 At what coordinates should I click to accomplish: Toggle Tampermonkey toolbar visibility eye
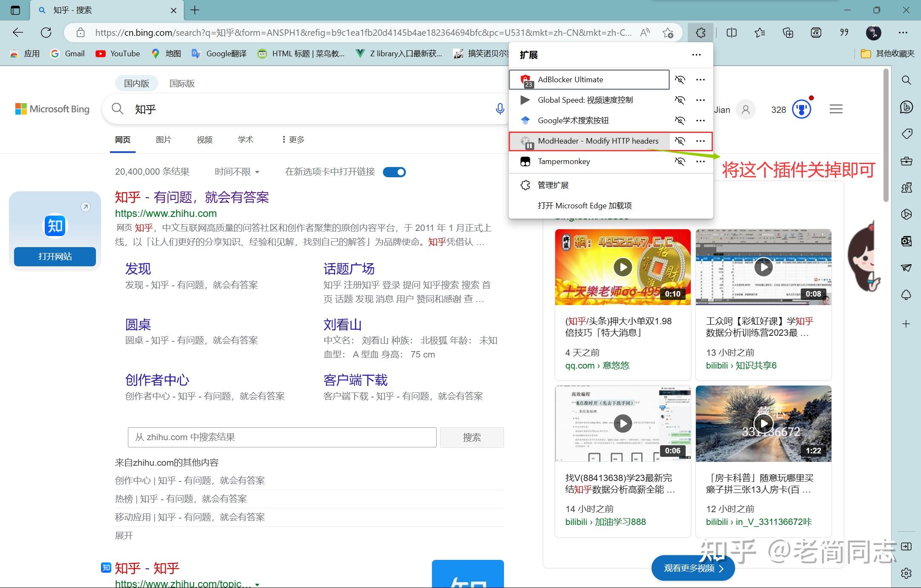click(680, 161)
